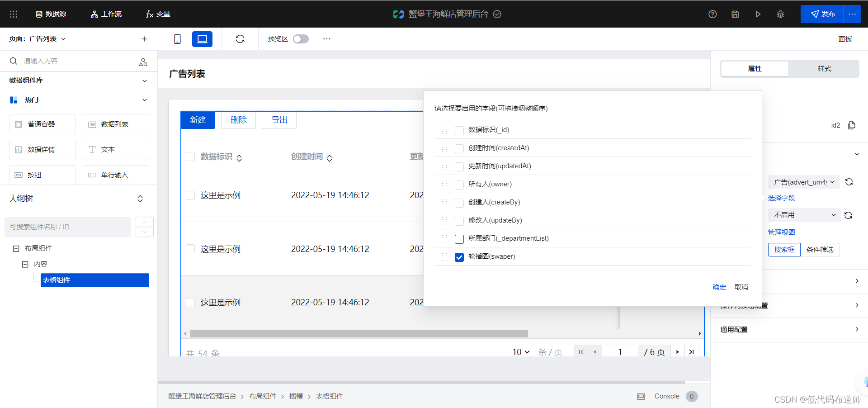This screenshot has width=868, height=408.
Task: Click the table horizontal scrollbar
Action: (359, 334)
